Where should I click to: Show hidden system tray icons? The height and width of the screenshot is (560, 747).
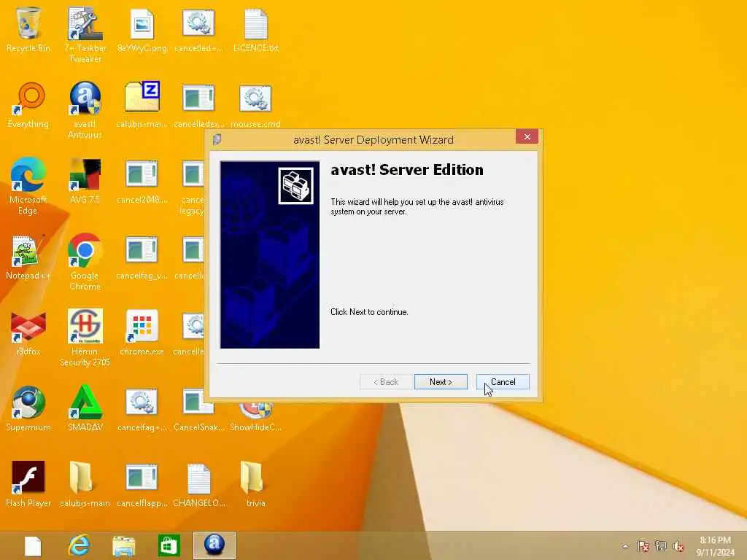[x=625, y=546]
